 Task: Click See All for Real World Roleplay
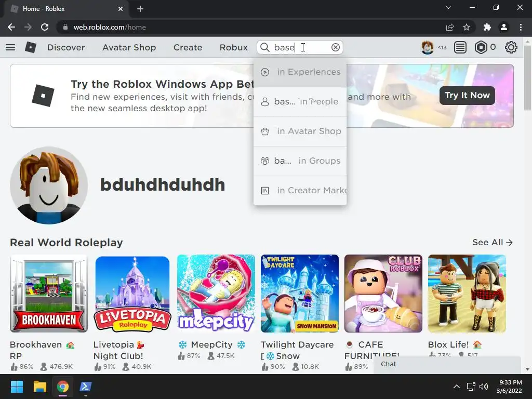click(x=493, y=242)
